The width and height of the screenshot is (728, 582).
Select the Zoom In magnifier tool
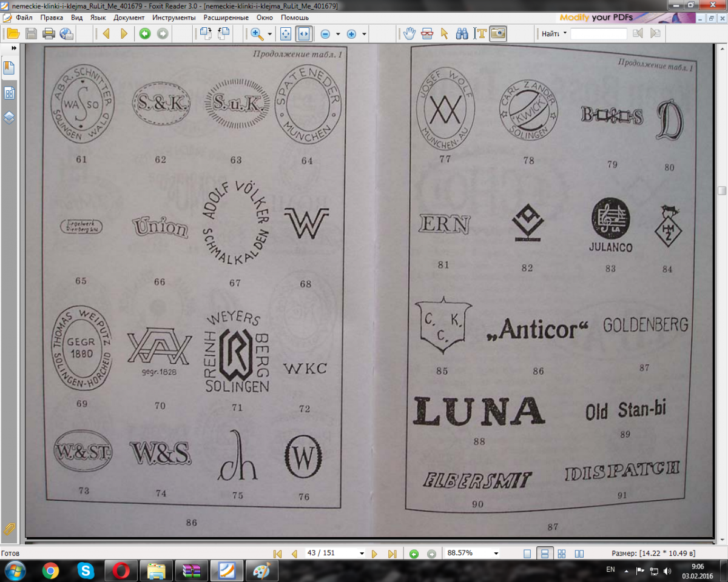point(257,34)
